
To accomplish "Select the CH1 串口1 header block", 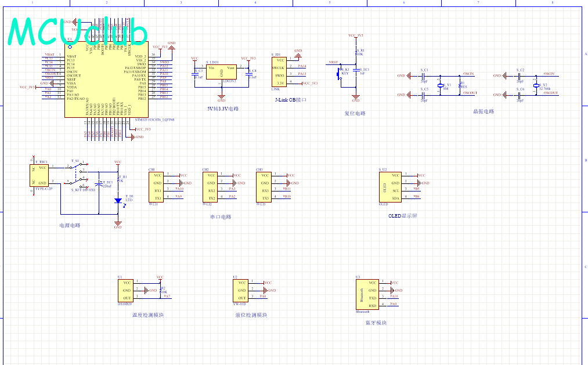I will (x=156, y=187).
